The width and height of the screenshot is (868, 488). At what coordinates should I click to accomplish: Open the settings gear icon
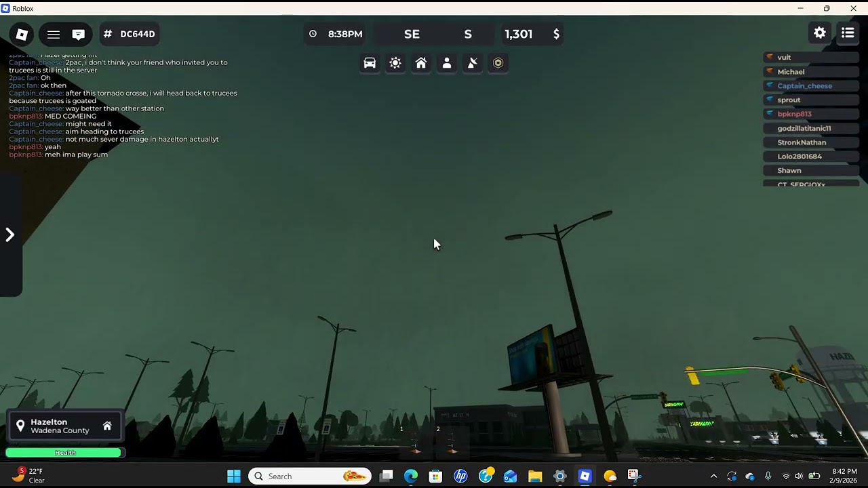tap(820, 33)
